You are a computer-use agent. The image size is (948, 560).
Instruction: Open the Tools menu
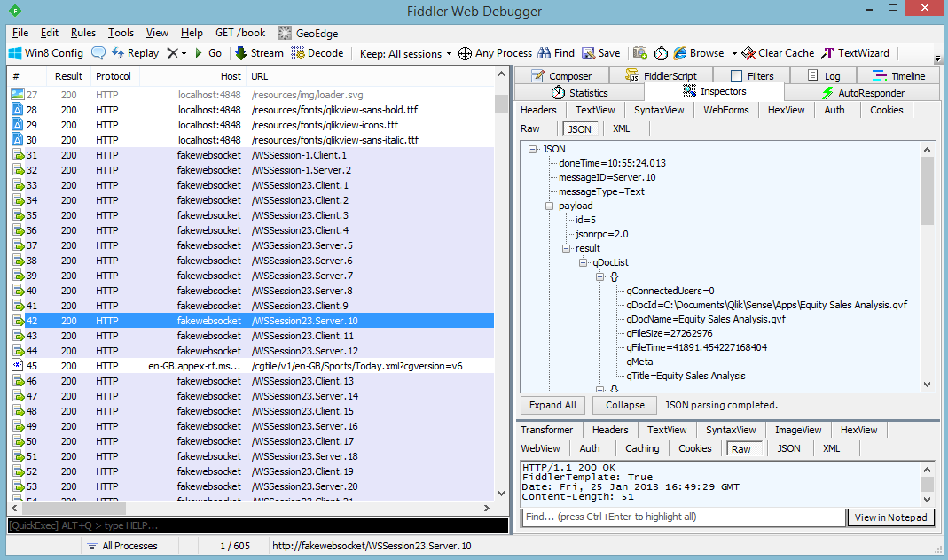pyautogui.click(x=121, y=33)
